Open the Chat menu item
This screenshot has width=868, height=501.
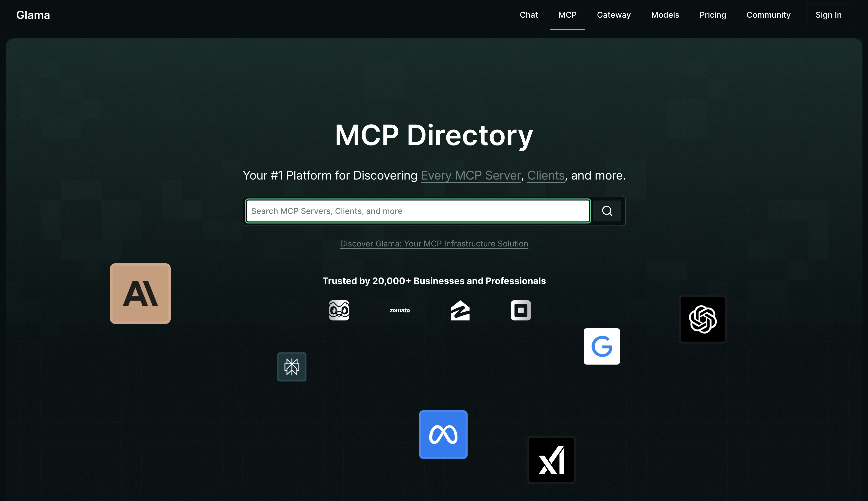click(528, 15)
